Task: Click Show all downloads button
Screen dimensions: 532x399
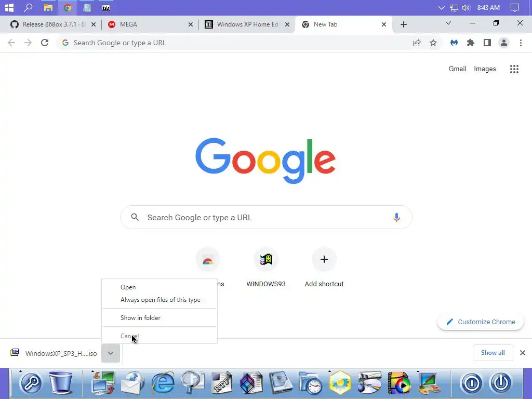Action: click(x=493, y=353)
